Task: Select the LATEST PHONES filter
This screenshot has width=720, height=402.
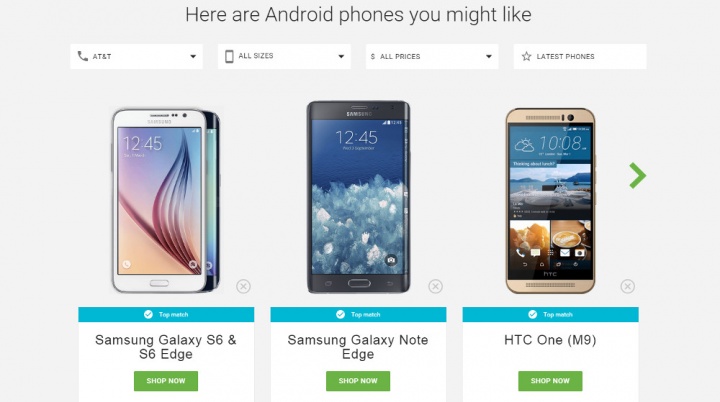Action: coord(579,57)
